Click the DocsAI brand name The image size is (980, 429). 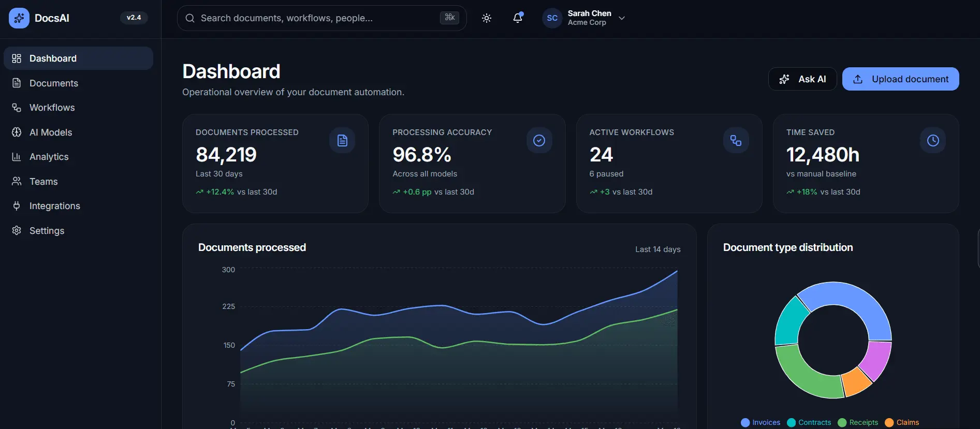[52, 18]
